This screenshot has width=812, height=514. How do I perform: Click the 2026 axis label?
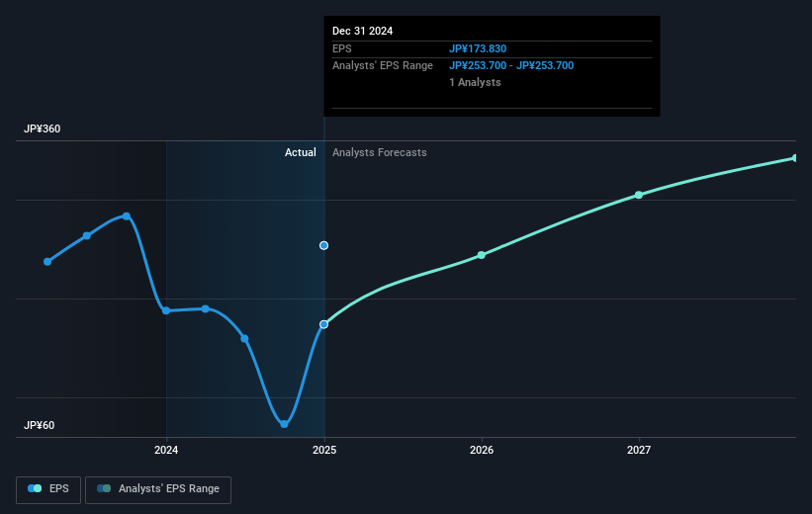(x=482, y=451)
